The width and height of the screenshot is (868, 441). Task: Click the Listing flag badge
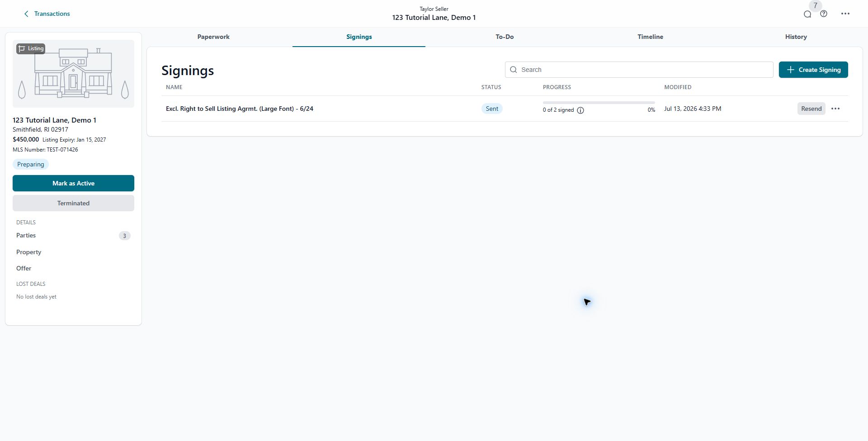(x=31, y=48)
